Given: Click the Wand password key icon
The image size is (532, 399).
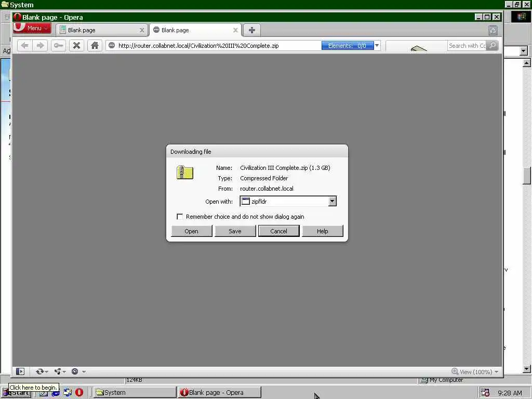Looking at the screenshot, I should [x=58, y=46].
